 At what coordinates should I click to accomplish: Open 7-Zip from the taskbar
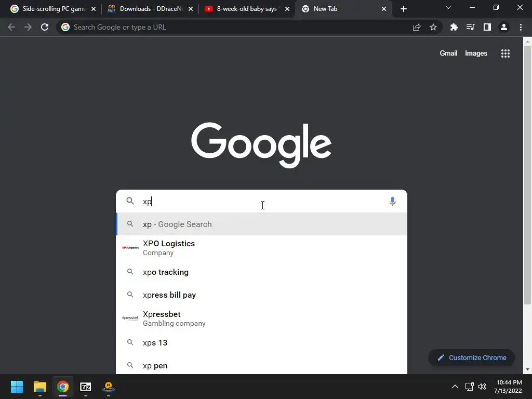coord(86,387)
